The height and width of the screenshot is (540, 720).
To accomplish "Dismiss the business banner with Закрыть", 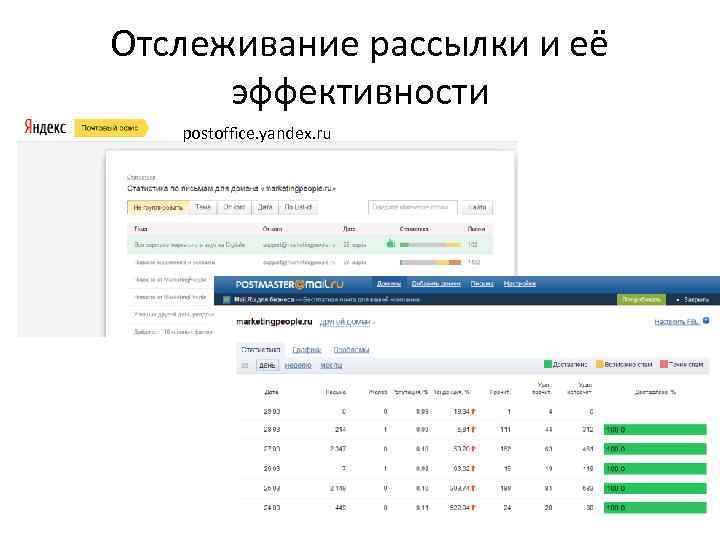I will pos(692,299).
